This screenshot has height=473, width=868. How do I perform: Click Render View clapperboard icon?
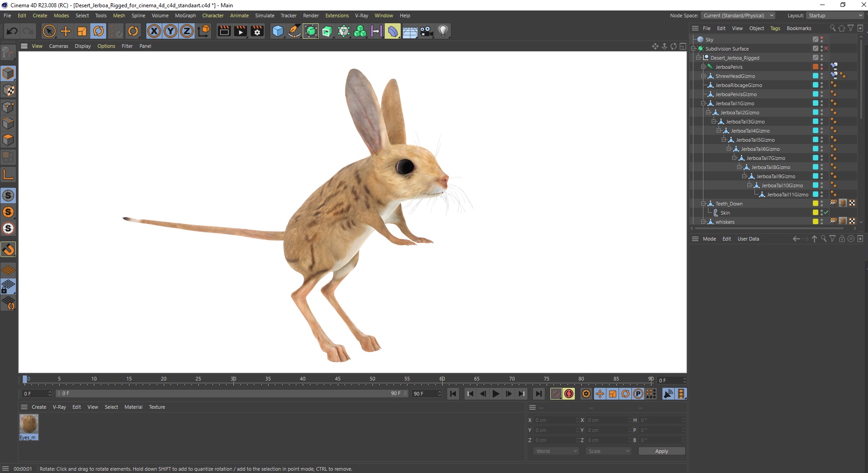pos(224,31)
